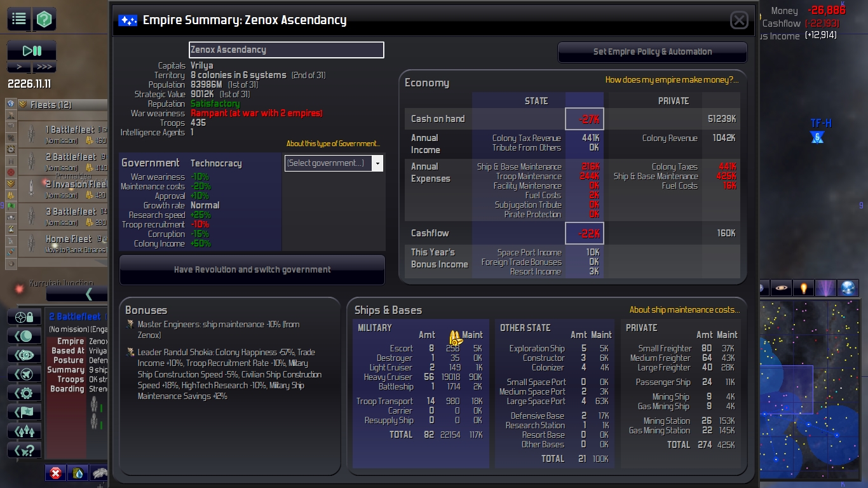Open the game menu list icon
868x488 pixels.
(18, 19)
